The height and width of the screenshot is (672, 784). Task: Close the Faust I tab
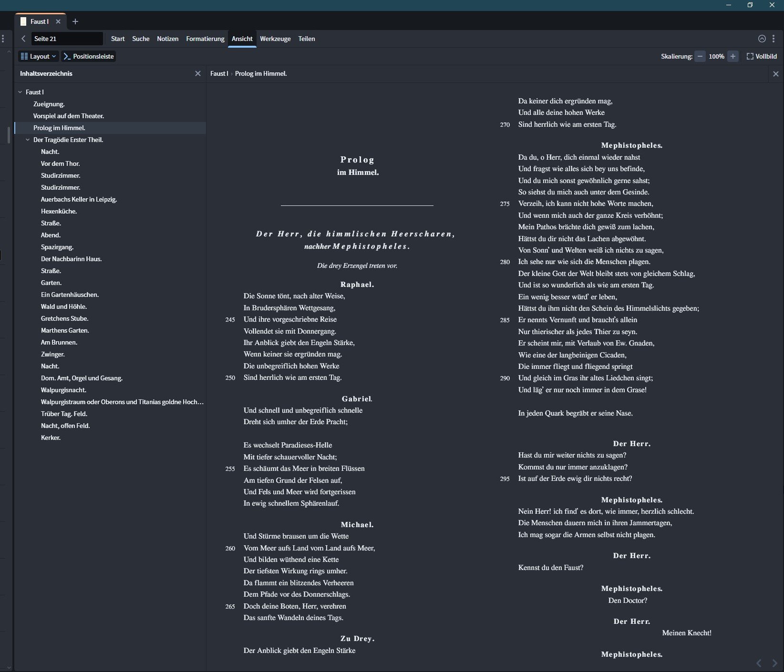[x=58, y=21]
